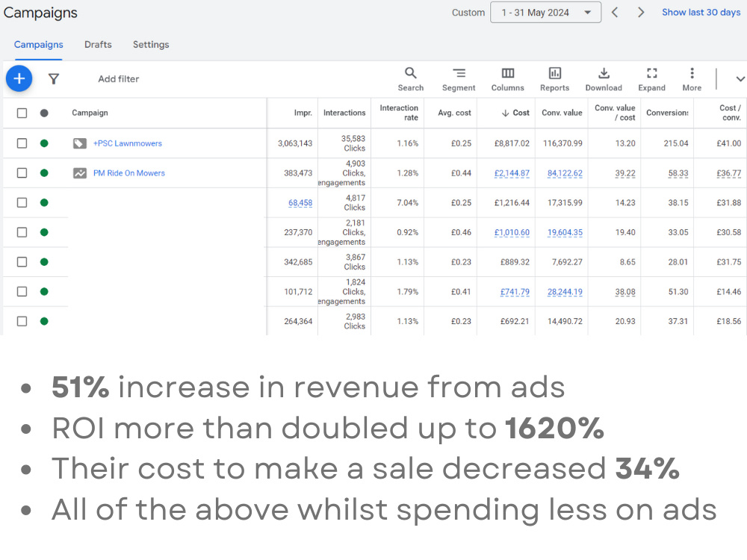Open the Segment tool
This screenshot has height=560, width=747.
(459, 79)
